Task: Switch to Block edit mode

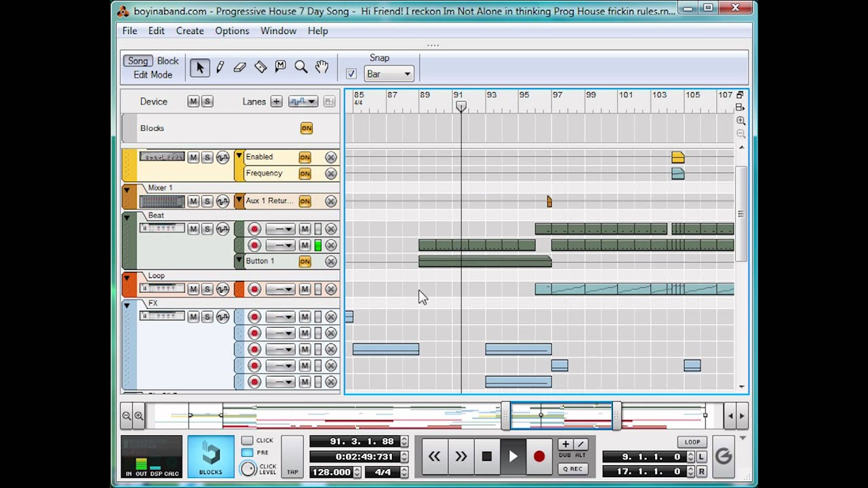Action: [167, 61]
